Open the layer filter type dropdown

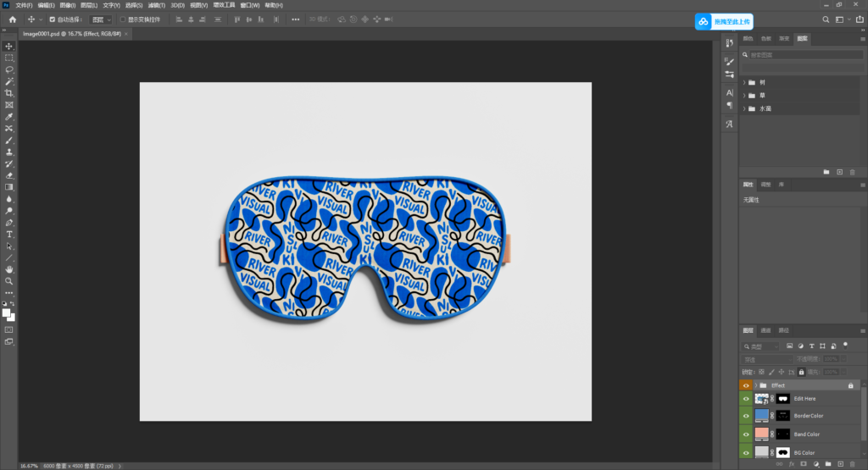click(x=761, y=346)
